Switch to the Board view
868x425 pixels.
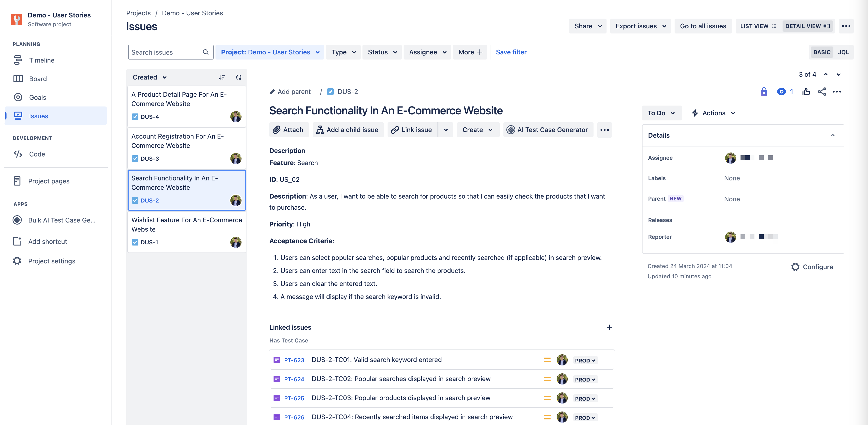tap(38, 79)
